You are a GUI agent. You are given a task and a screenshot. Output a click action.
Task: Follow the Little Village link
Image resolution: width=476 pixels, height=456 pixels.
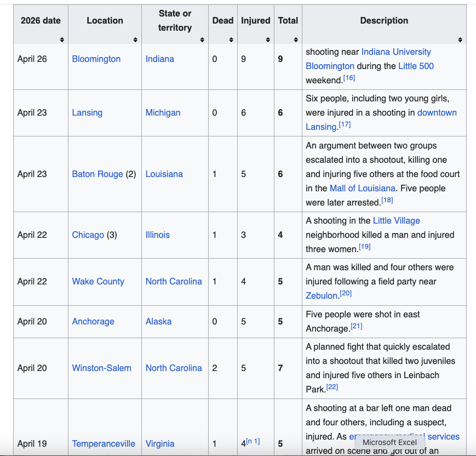[x=397, y=220]
